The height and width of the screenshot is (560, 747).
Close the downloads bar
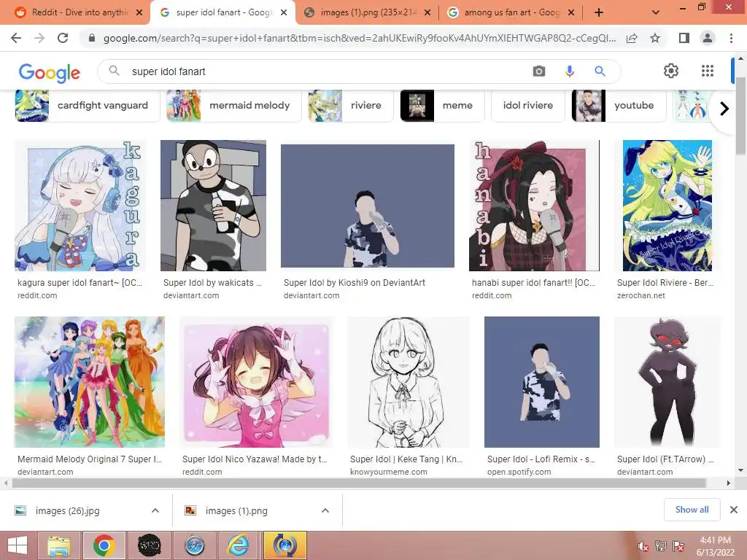tap(734, 510)
